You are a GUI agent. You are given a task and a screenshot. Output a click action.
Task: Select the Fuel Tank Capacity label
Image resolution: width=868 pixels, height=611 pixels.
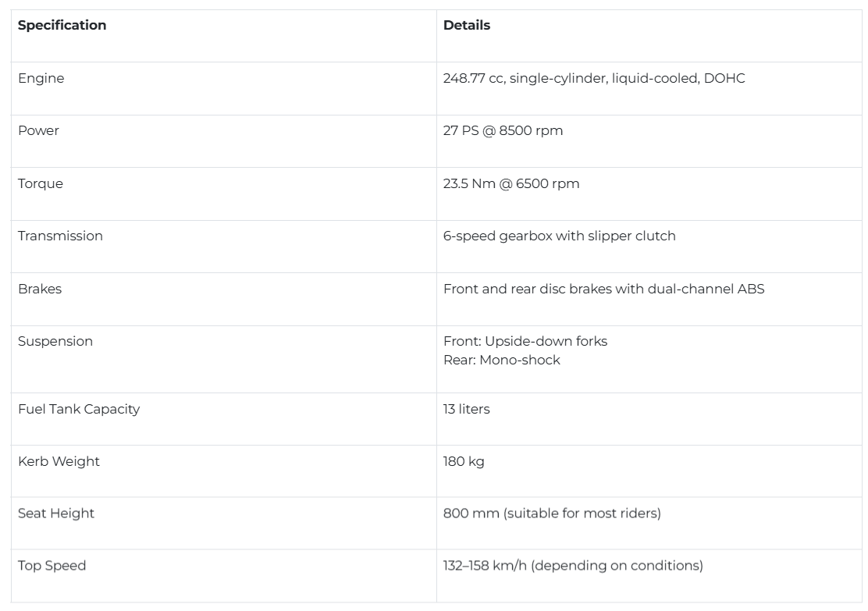tap(79, 410)
